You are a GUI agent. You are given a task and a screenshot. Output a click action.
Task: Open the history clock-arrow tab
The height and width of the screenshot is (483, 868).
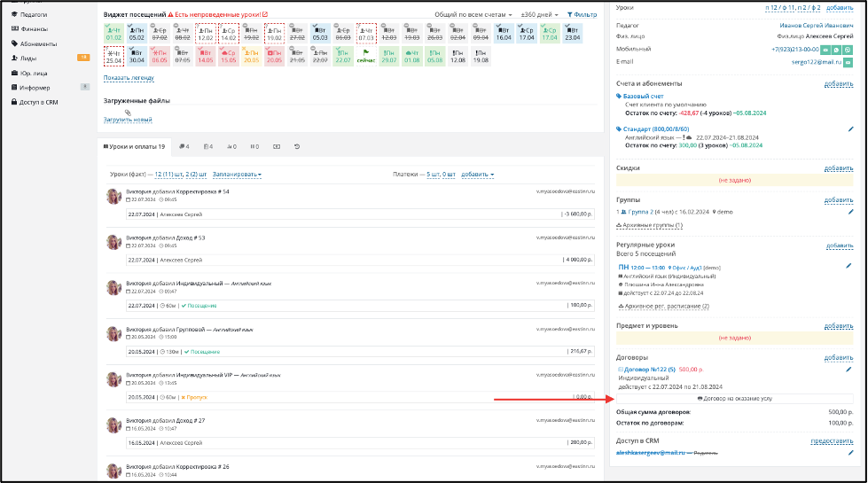pyautogui.click(x=297, y=146)
